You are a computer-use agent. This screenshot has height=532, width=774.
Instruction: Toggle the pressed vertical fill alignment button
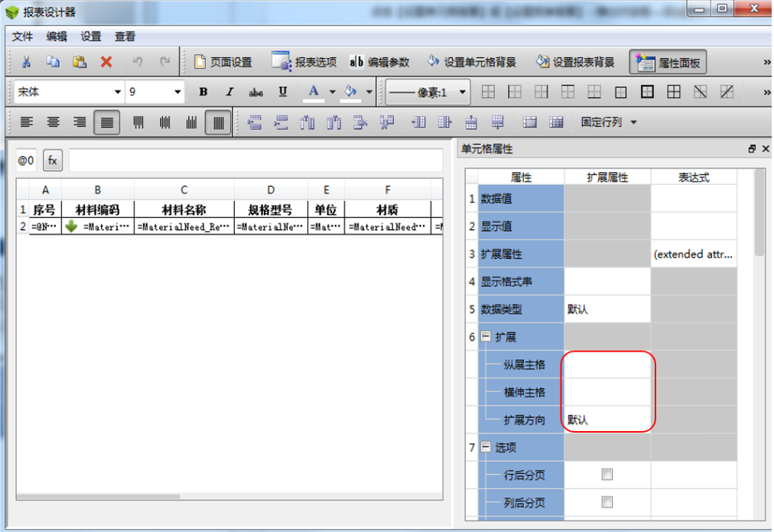[218, 122]
